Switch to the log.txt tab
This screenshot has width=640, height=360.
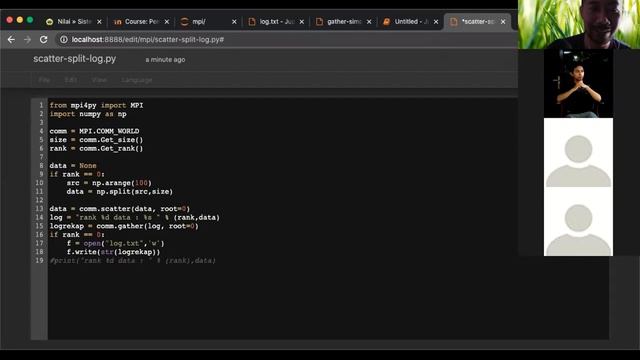[x=276, y=22]
